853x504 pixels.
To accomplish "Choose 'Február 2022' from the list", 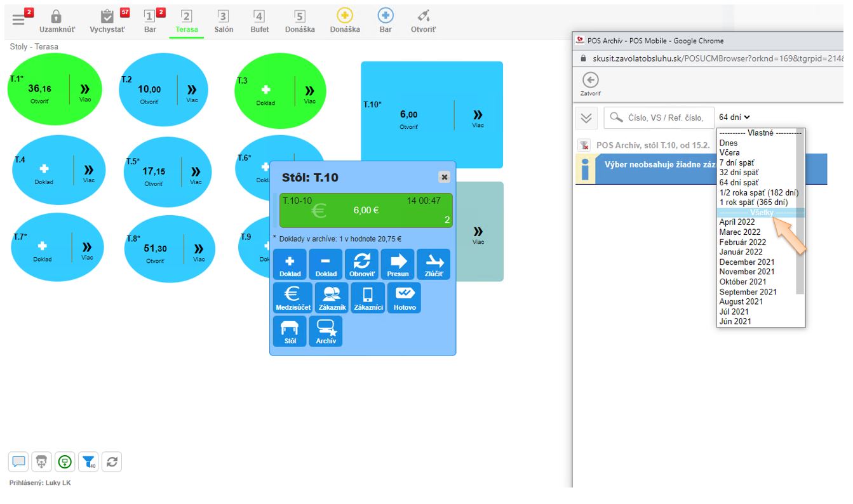I will 742,242.
